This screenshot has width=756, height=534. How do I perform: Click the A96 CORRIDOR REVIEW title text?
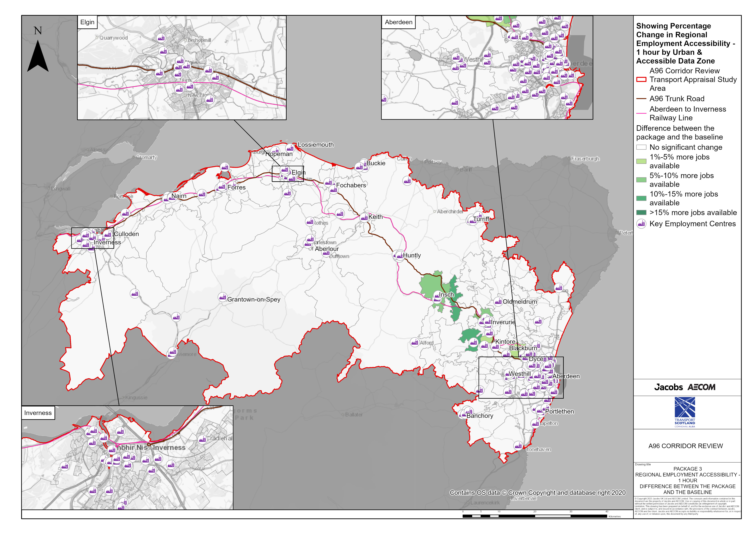pyautogui.click(x=686, y=446)
